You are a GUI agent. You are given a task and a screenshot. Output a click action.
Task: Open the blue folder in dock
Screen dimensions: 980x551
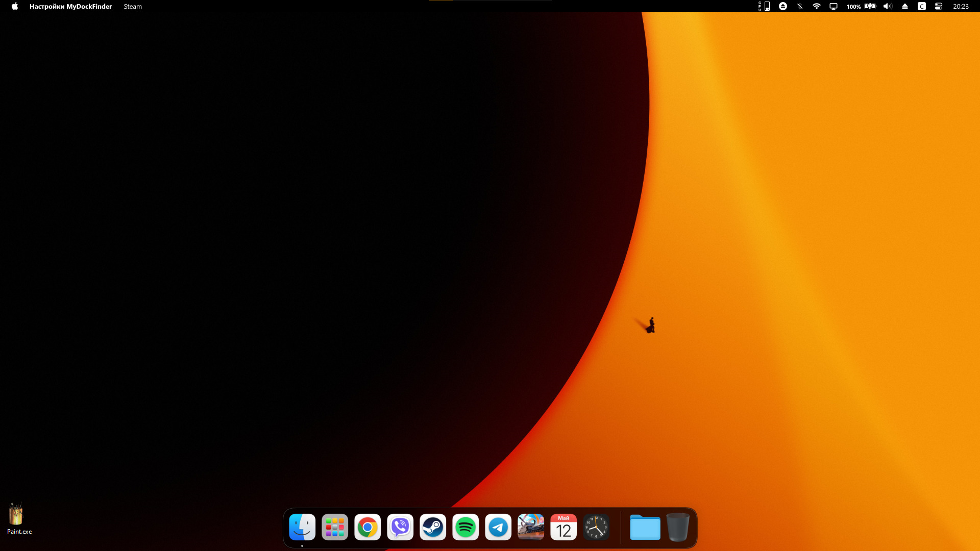645,527
